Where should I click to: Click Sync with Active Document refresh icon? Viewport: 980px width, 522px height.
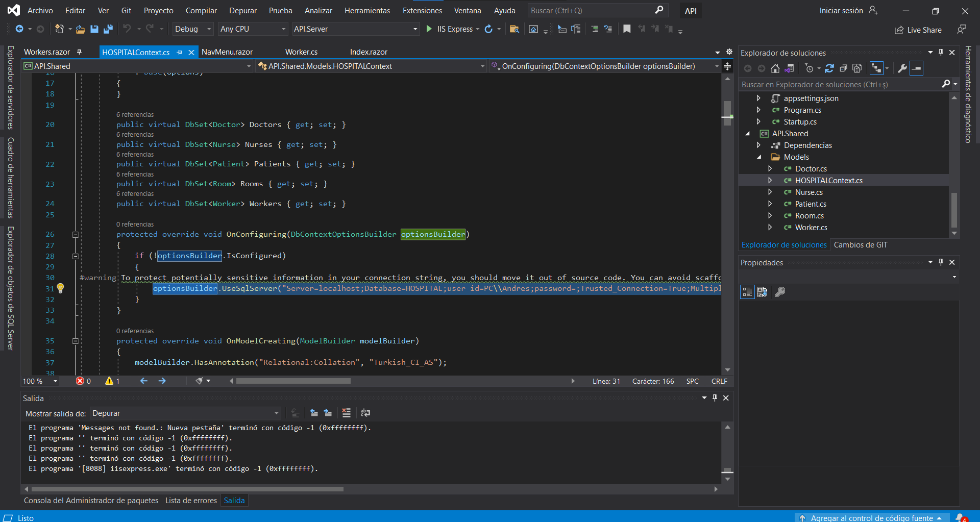coord(829,68)
